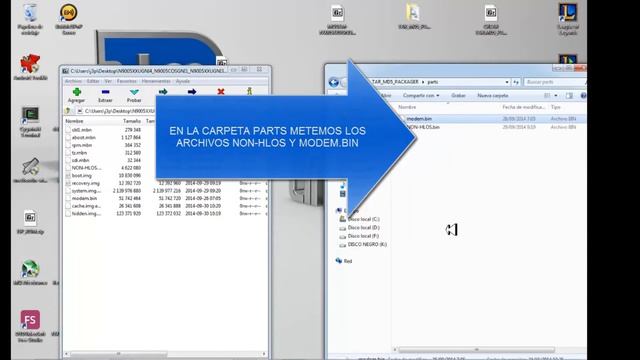Click the Explorer change view icon
640x360 pixels.
[x=547, y=96]
